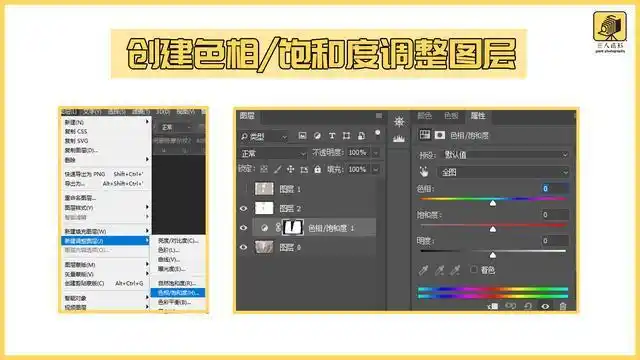Click the 色相 hue slider handle

click(x=493, y=203)
